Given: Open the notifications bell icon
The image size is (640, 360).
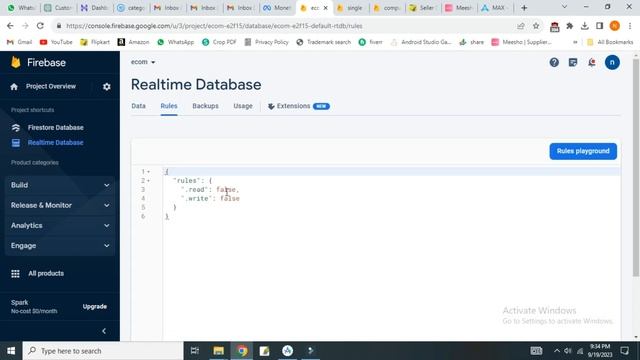Looking at the screenshot, I should click(592, 62).
